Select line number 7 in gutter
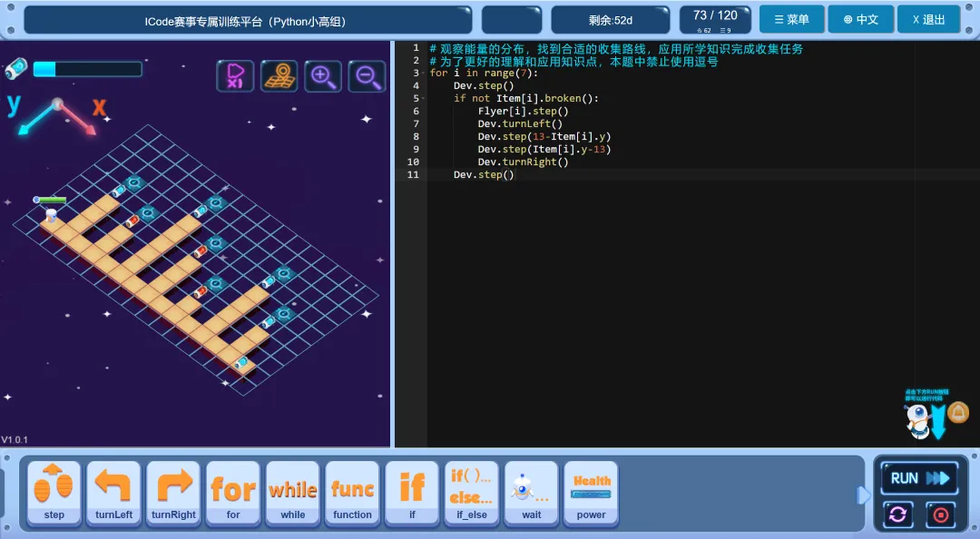Screen dimensions: 980x539 pos(416,123)
